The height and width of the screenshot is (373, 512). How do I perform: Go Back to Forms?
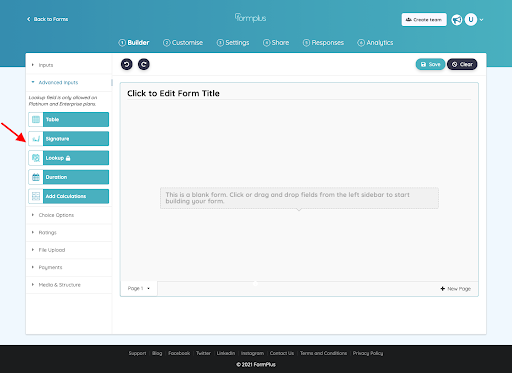coord(47,19)
